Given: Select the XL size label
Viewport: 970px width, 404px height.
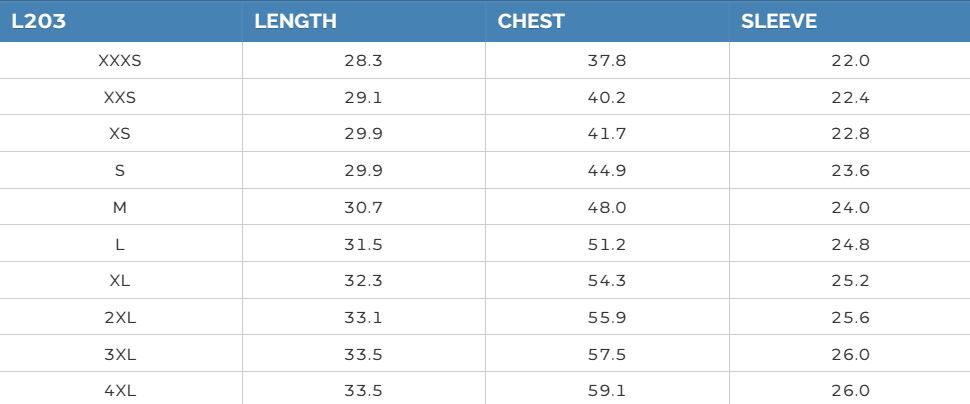Looking at the screenshot, I should (x=120, y=281).
